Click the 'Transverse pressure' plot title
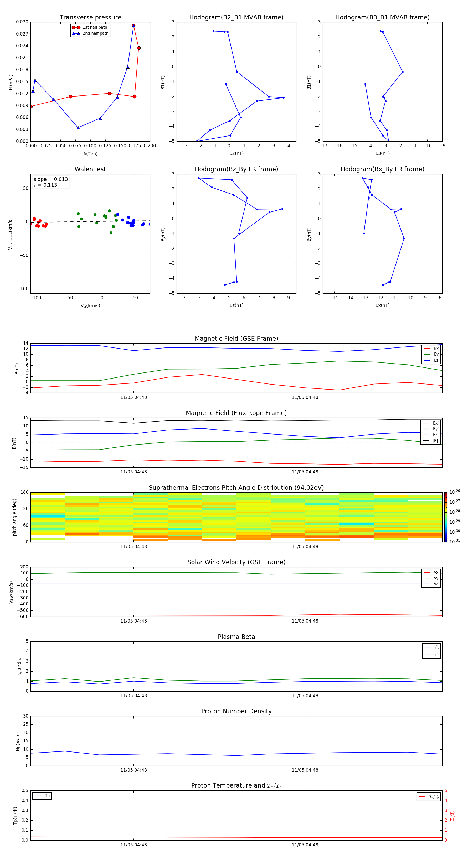Viewport: 473px width, 868px height. click(x=90, y=18)
